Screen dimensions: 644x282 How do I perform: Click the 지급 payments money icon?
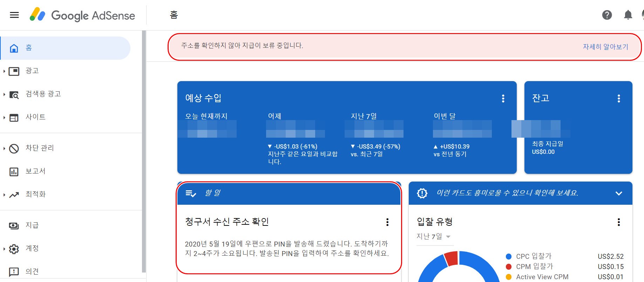(14, 226)
